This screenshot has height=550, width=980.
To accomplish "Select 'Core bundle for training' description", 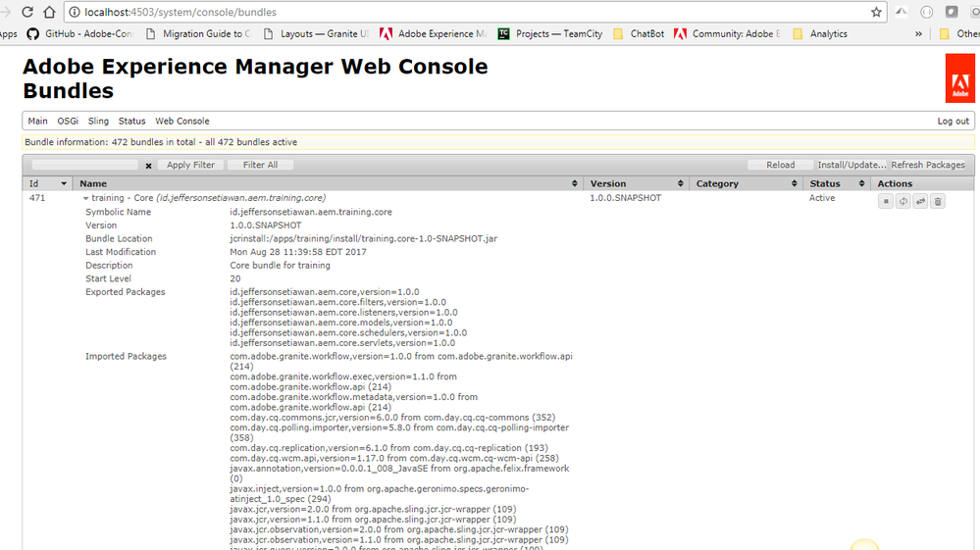I will click(x=280, y=266).
